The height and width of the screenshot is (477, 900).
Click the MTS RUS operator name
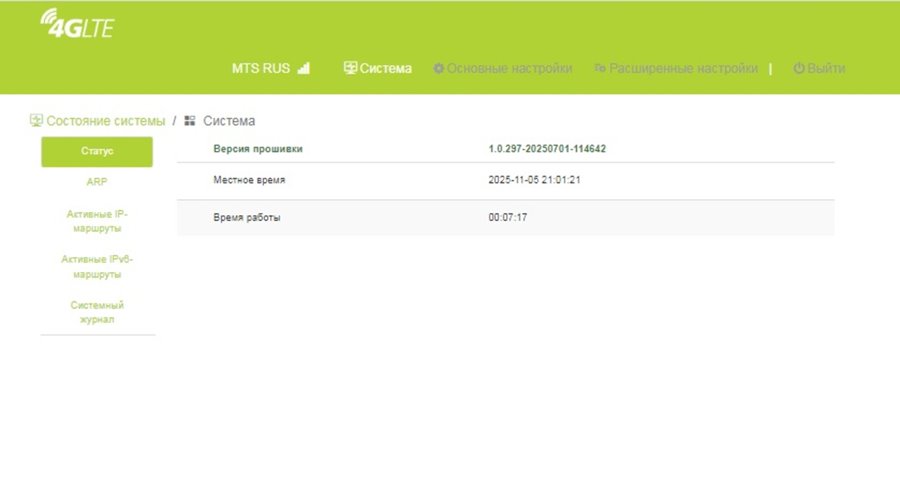(260, 69)
